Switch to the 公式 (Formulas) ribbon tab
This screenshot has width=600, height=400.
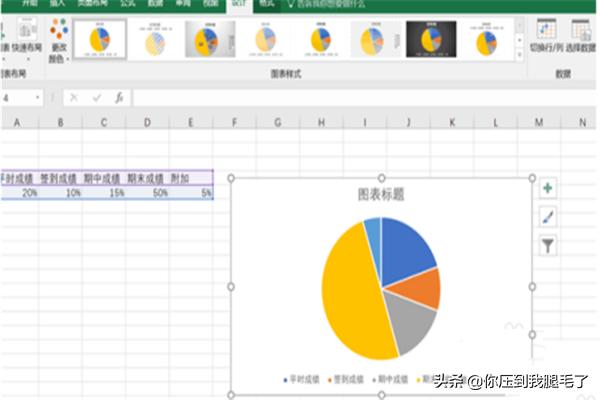127,3
